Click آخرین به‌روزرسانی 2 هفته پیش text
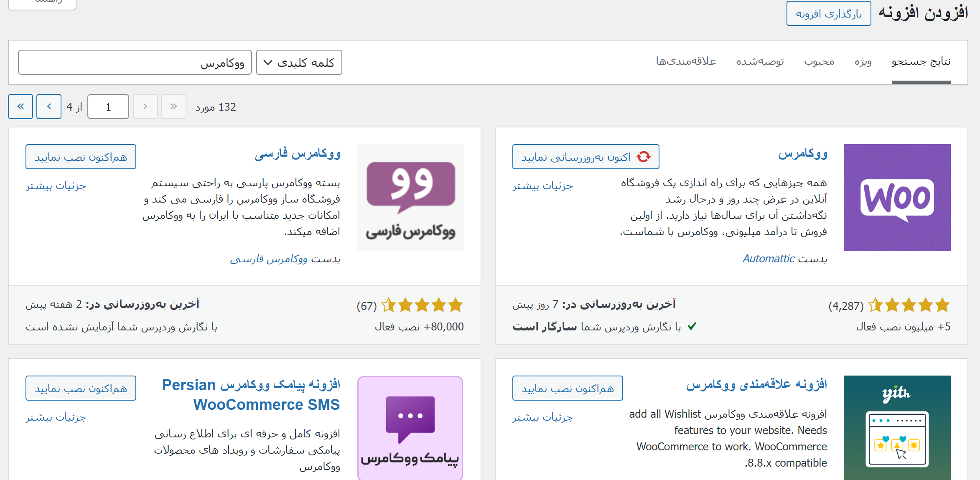Viewport: 980px width, 480px height. pos(112,304)
